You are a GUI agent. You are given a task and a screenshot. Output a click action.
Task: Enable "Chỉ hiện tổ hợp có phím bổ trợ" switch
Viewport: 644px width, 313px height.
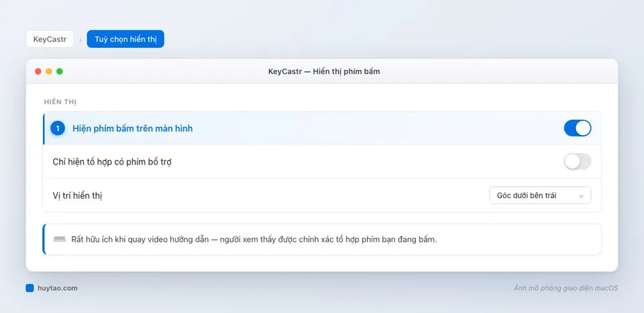(577, 162)
